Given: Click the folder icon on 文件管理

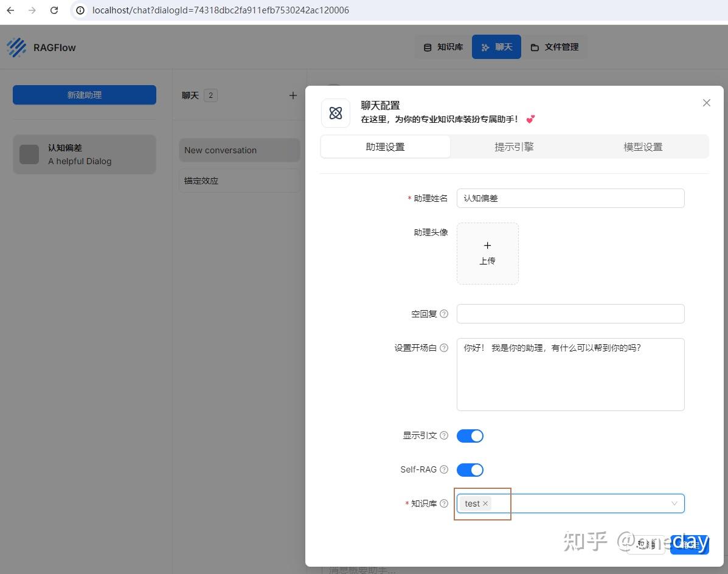Looking at the screenshot, I should point(536,47).
